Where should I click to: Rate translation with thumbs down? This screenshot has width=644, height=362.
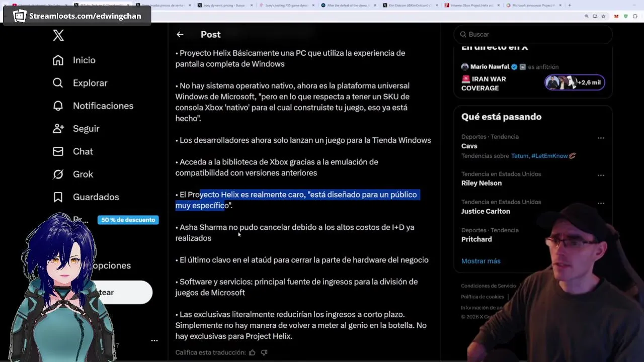click(264, 352)
